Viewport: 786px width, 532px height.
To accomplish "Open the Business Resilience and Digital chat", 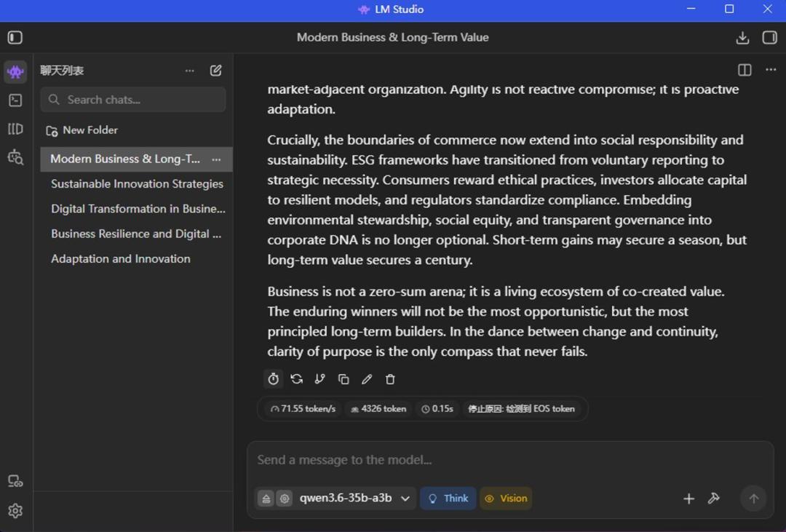I will coord(136,234).
